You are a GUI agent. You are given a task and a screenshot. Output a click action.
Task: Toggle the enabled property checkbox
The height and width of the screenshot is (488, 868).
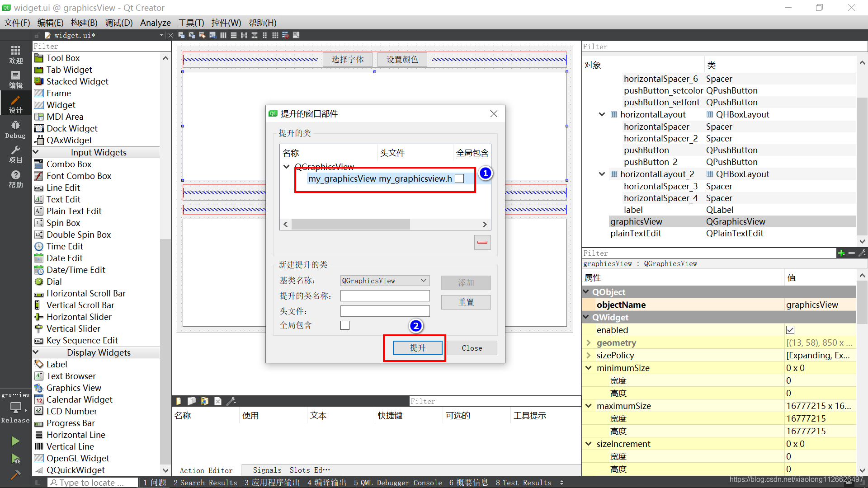coord(790,330)
